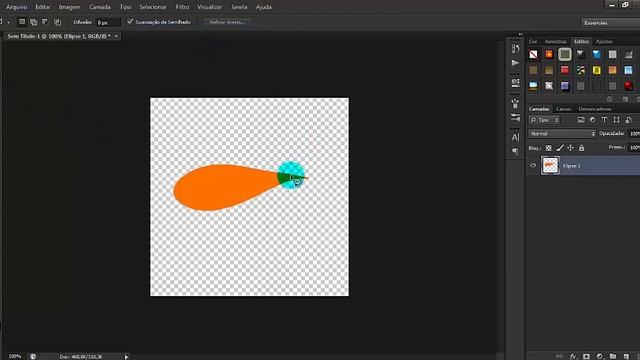Image resolution: width=640 pixels, height=360 pixels.
Task: Apply the red sphere style swatch
Action: (629, 86)
